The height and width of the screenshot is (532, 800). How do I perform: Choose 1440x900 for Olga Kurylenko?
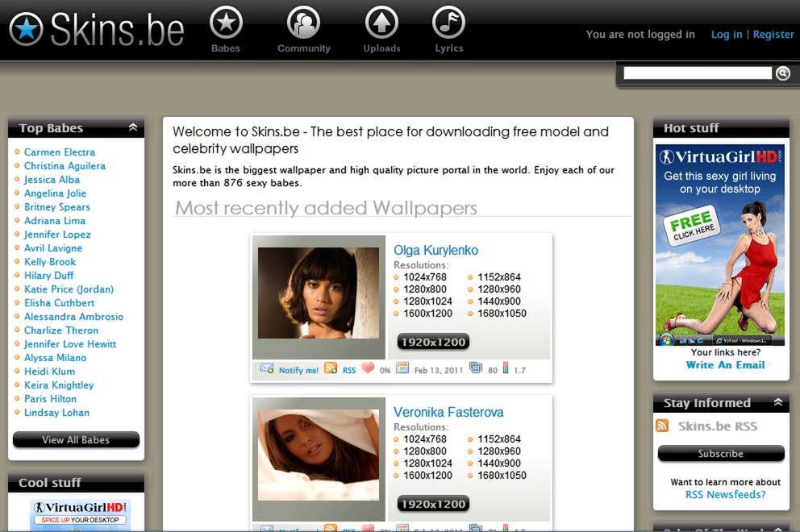pos(499,301)
